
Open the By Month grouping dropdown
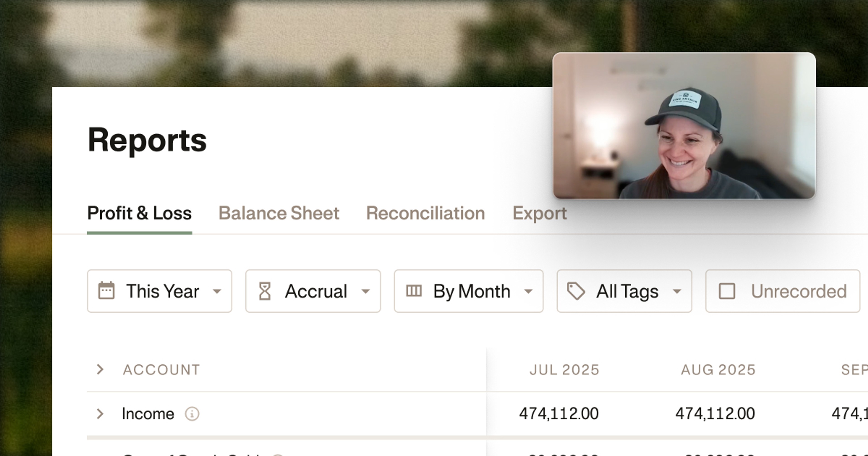click(x=469, y=291)
